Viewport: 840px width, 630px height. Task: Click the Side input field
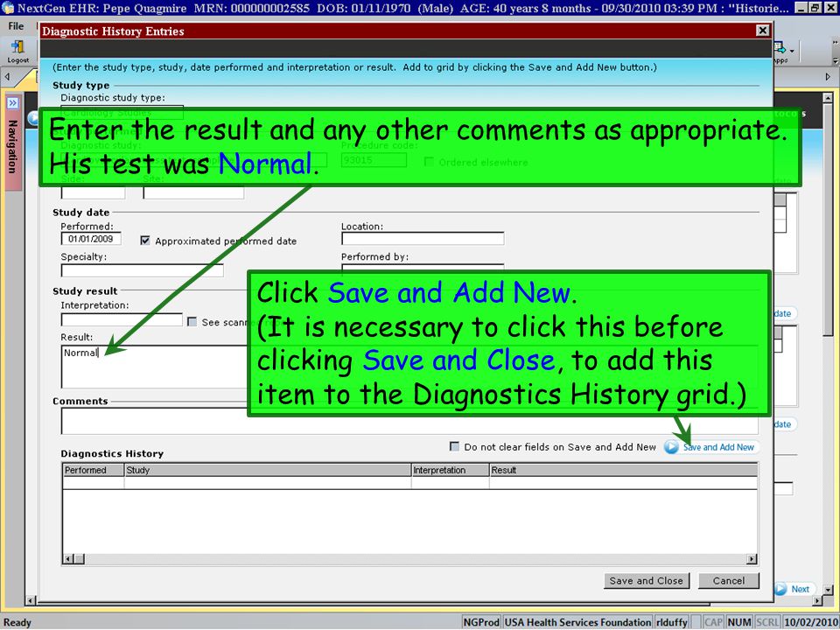(94, 192)
